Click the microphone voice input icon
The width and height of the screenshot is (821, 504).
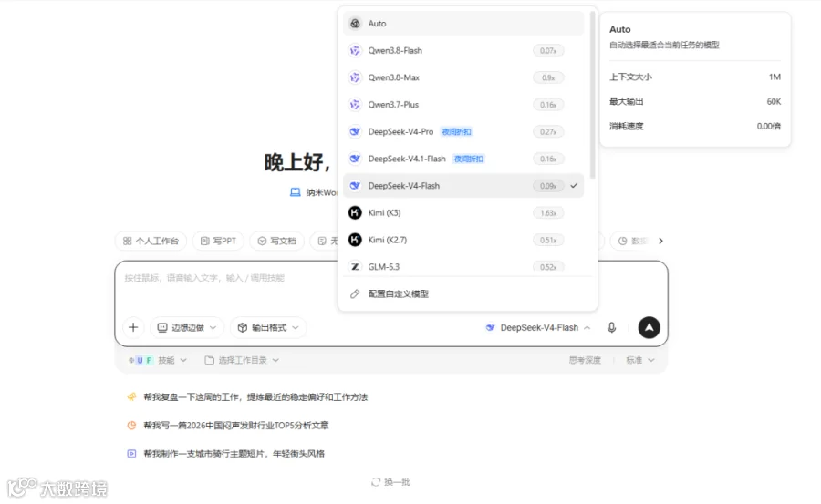point(611,327)
